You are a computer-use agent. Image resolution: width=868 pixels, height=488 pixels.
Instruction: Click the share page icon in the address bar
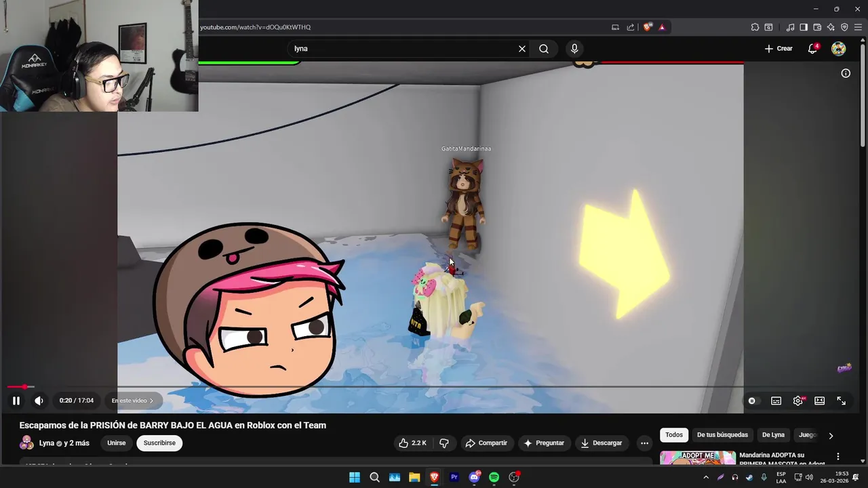[631, 27]
